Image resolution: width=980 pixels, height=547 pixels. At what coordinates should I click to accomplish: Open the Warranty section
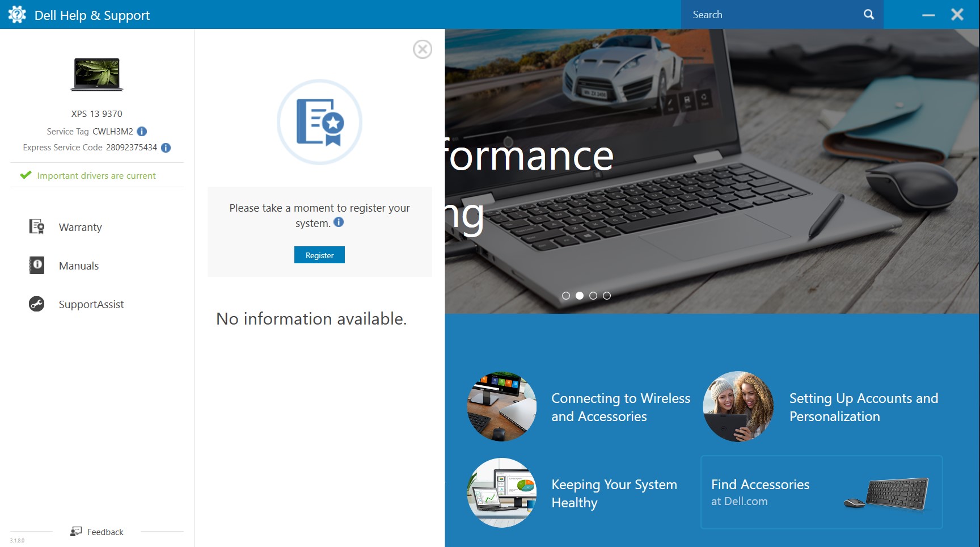(81, 228)
